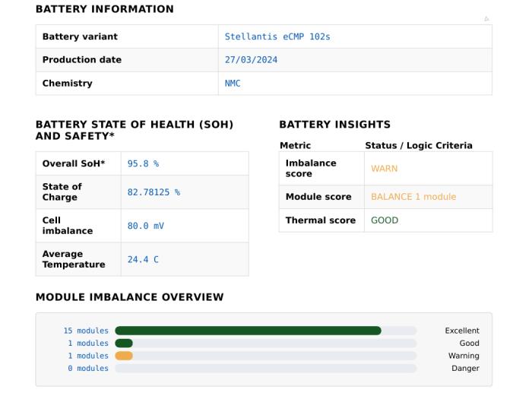532x399 pixels.
Task: Click the empty Danger modules bar
Action: point(266,368)
